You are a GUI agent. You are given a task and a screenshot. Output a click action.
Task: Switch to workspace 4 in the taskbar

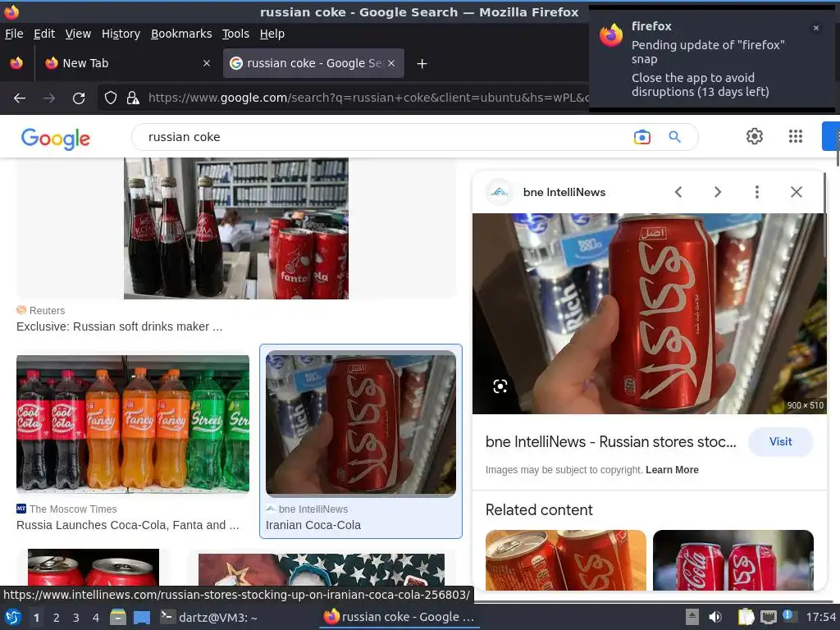[x=96, y=618]
